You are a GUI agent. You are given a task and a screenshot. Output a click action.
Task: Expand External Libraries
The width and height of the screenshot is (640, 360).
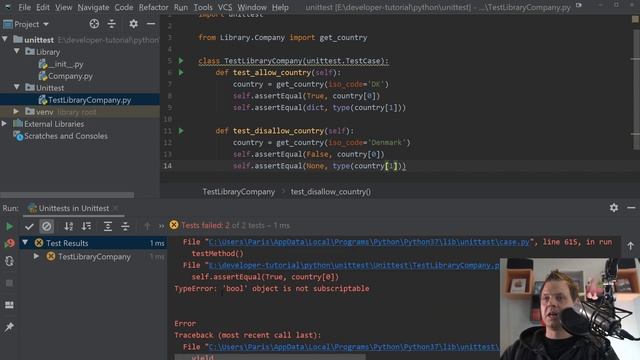[4, 123]
